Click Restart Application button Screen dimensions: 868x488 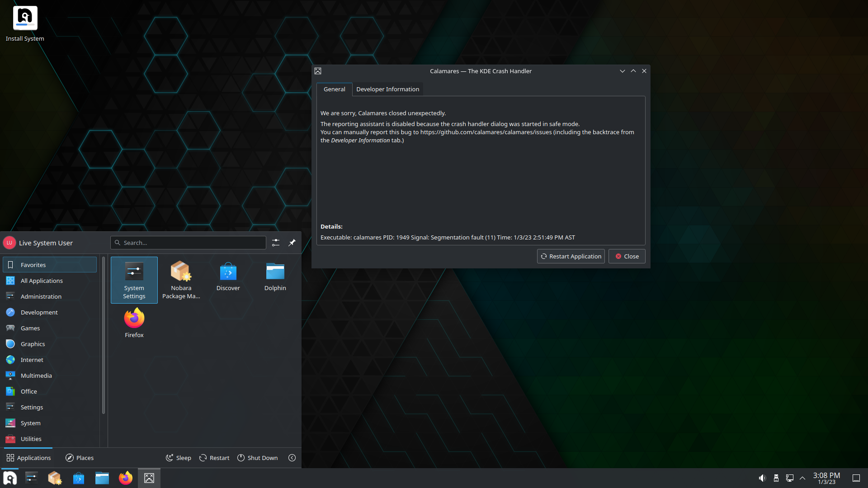pos(571,256)
